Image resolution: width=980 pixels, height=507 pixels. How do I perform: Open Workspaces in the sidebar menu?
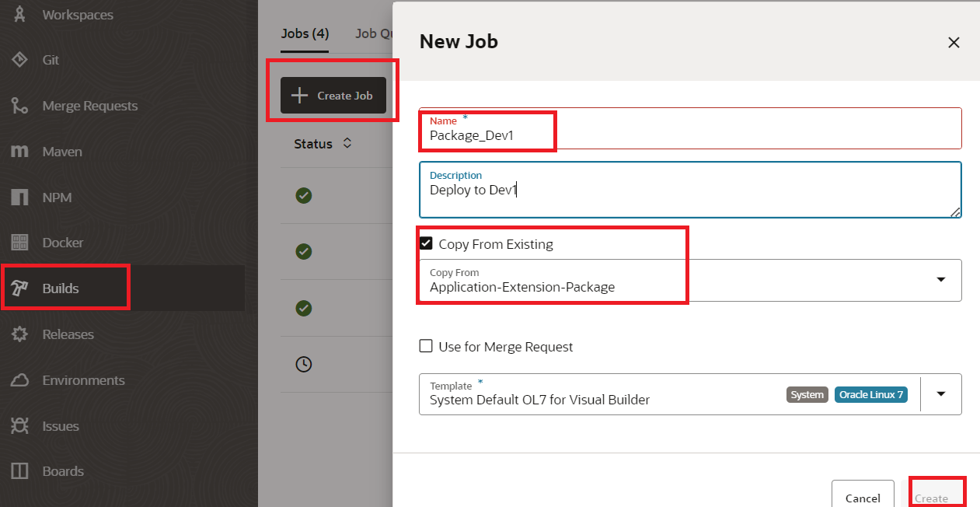pos(77,15)
